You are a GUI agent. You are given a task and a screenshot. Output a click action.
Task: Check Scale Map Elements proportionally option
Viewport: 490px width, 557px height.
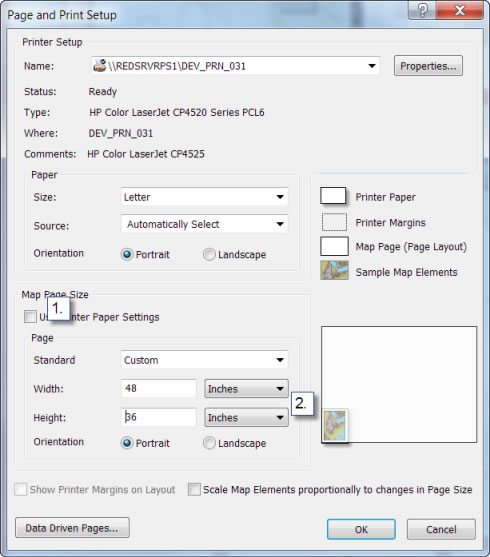point(194,489)
